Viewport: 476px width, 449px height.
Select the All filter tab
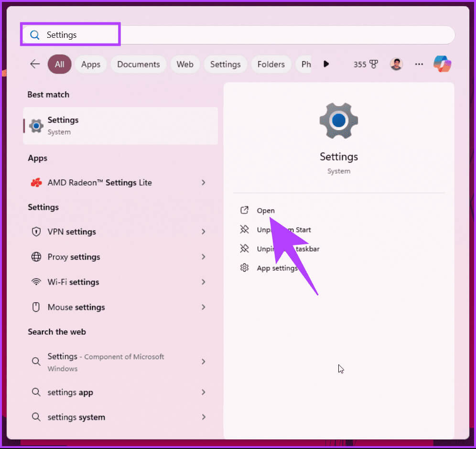(x=59, y=64)
